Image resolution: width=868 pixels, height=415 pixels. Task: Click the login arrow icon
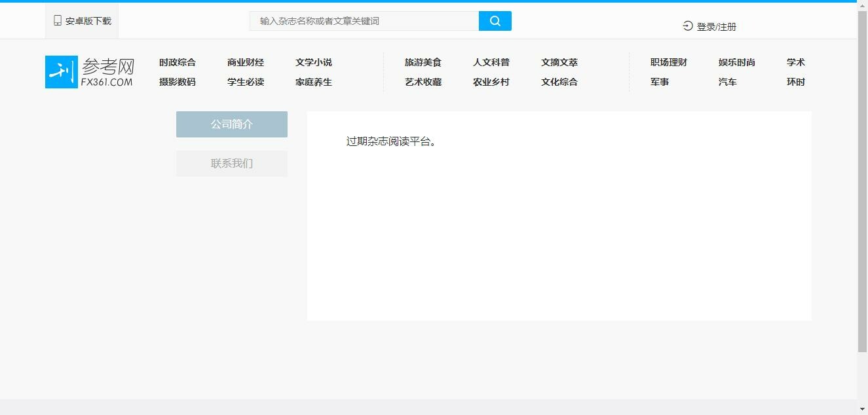[x=687, y=26]
